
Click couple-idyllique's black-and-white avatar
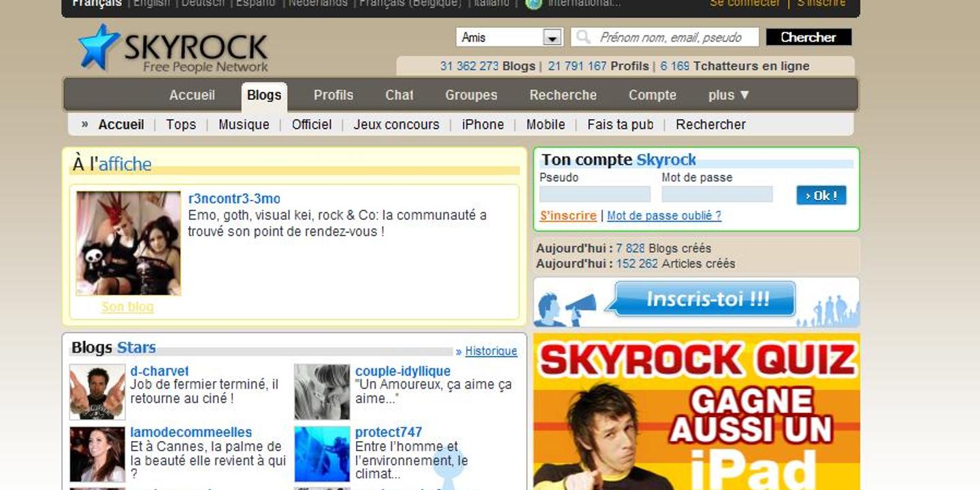point(322,392)
